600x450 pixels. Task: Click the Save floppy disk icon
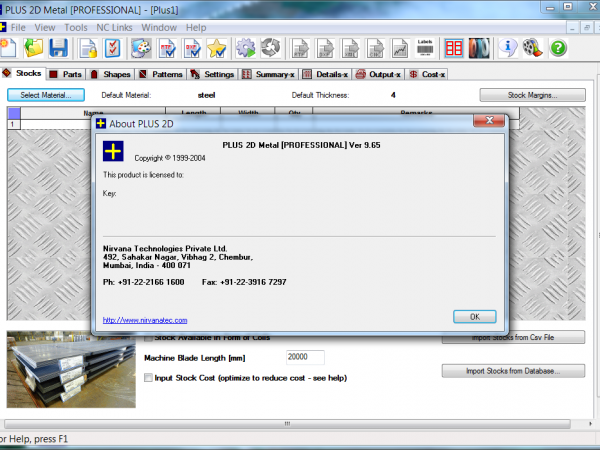pyautogui.click(x=58, y=48)
